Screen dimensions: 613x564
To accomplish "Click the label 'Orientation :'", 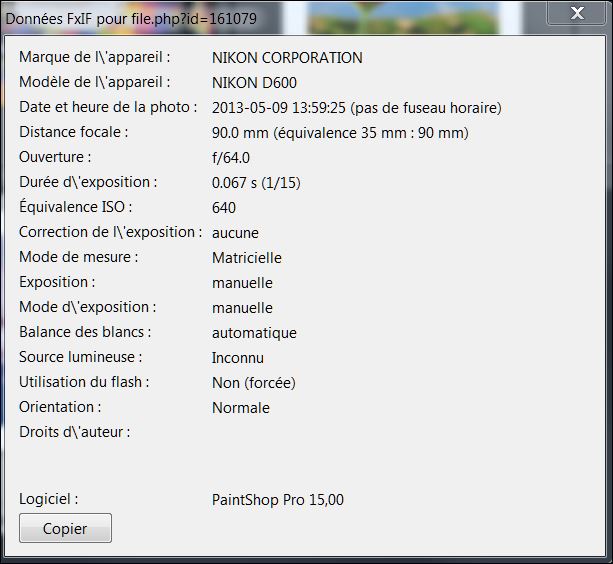I will (x=60, y=407).
